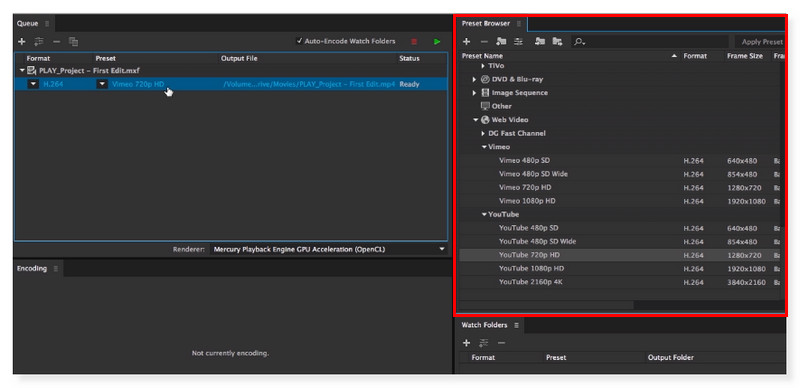Viewport: 800px width, 388px height.
Task: Create a new preset group folder
Action: [502, 42]
